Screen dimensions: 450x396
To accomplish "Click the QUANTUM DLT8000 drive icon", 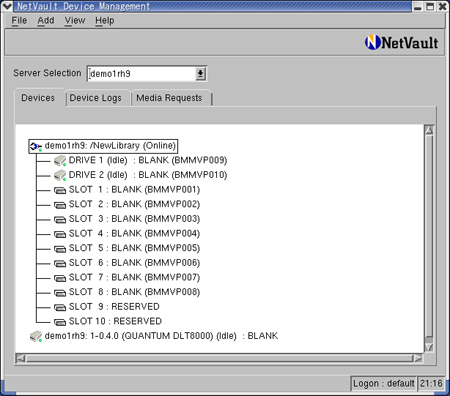I will (x=36, y=336).
